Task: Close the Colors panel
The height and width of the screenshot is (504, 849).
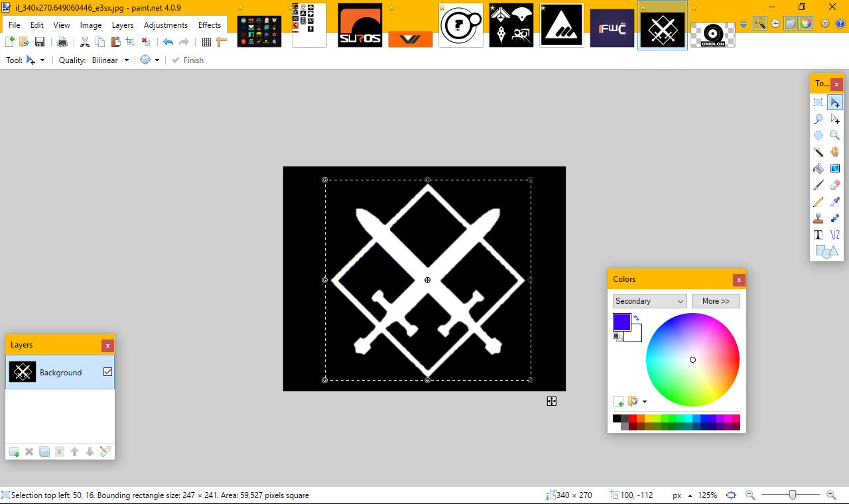Action: pyautogui.click(x=739, y=280)
